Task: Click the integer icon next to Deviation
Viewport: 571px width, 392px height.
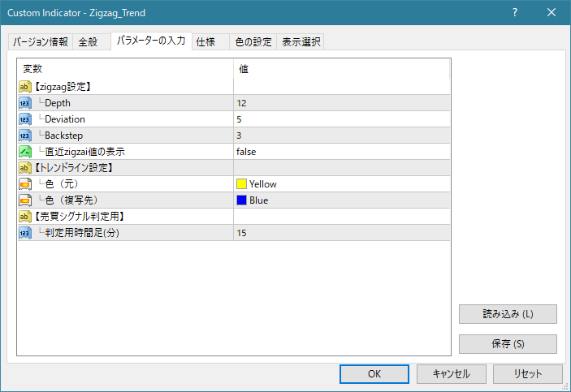Action: point(24,119)
